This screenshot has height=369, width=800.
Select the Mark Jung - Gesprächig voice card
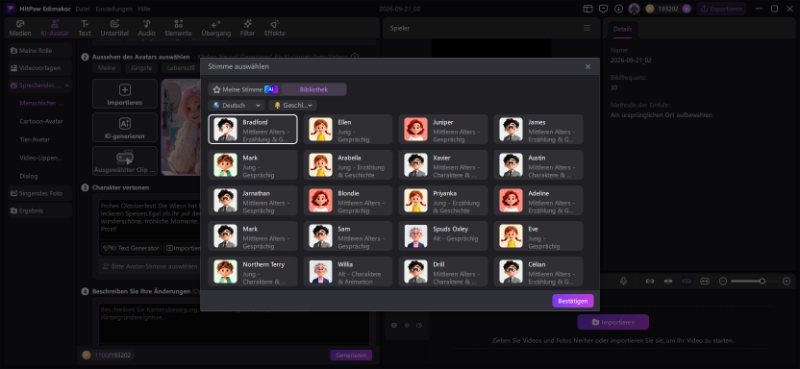tap(253, 165)
